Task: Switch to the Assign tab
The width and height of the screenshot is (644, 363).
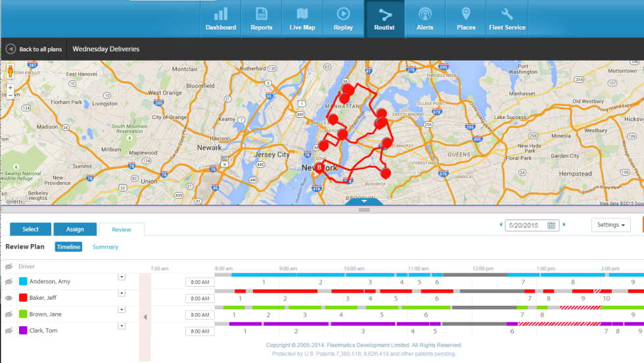Action: click(x=75, y=229)
